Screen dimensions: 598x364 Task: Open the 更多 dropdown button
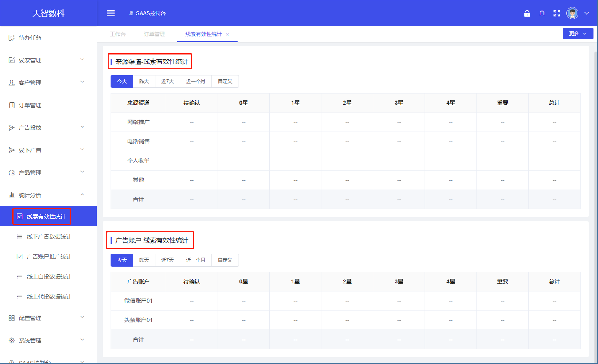(x=578, y=34)
